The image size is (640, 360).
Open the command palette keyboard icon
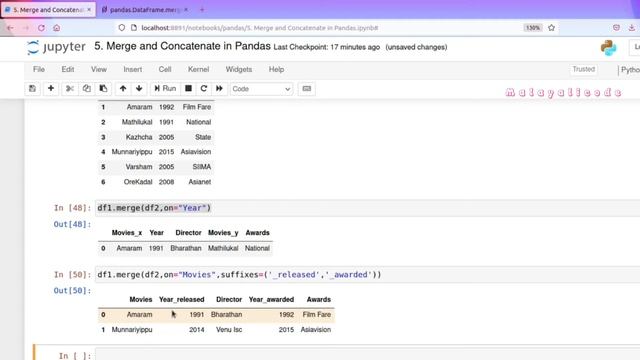click(307, 89)
